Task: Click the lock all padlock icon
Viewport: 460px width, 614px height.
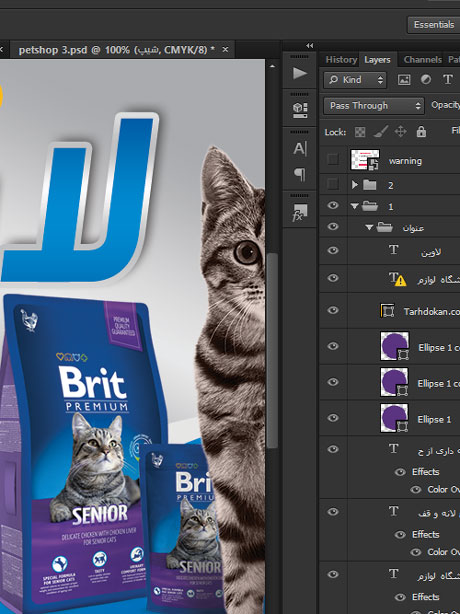Action: (x=421, y=132)
